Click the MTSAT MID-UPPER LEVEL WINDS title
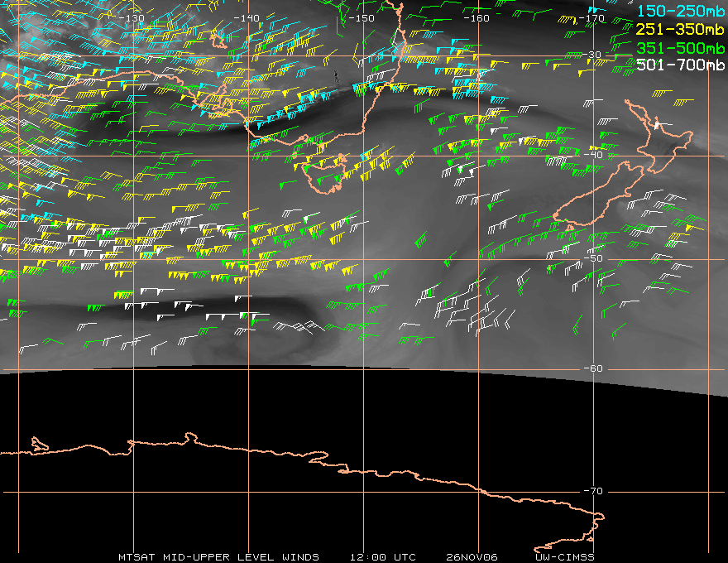The height and width of the screenshot is (563, 728). click(218, 556)
